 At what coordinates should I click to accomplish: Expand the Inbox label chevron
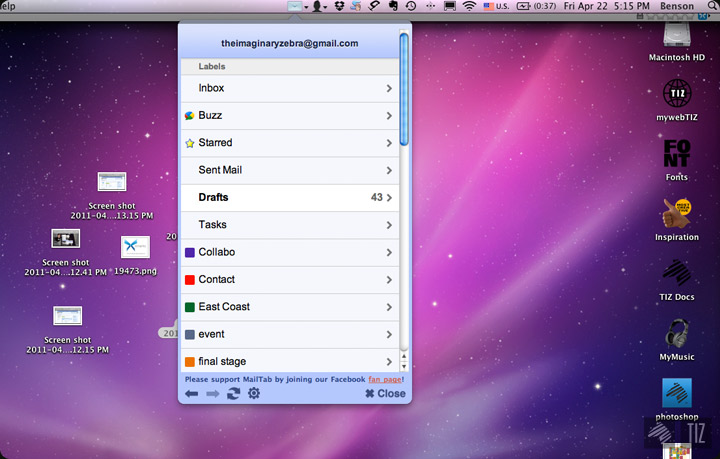[389, 89]
